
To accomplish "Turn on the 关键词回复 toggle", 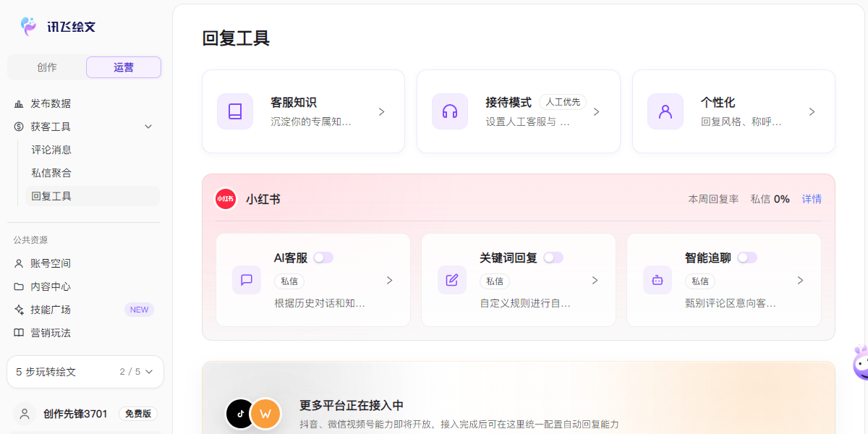I will (x=553, y=258).
